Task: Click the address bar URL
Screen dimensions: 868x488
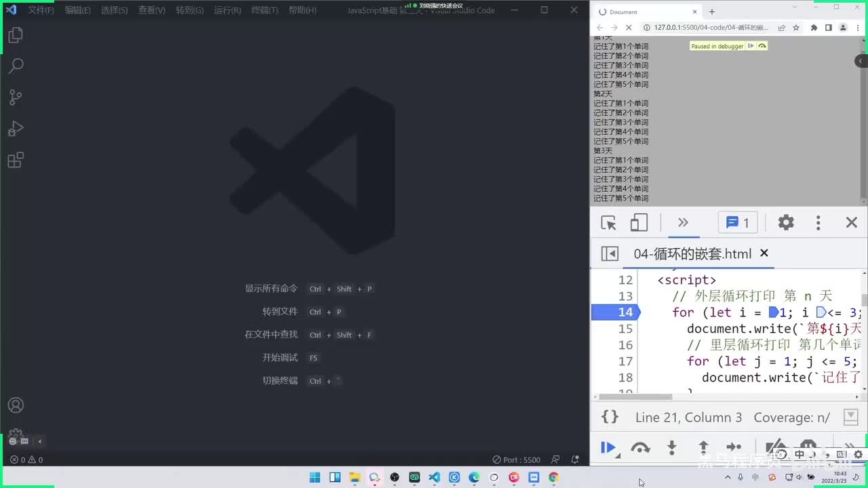Action: tap(711, 28)
